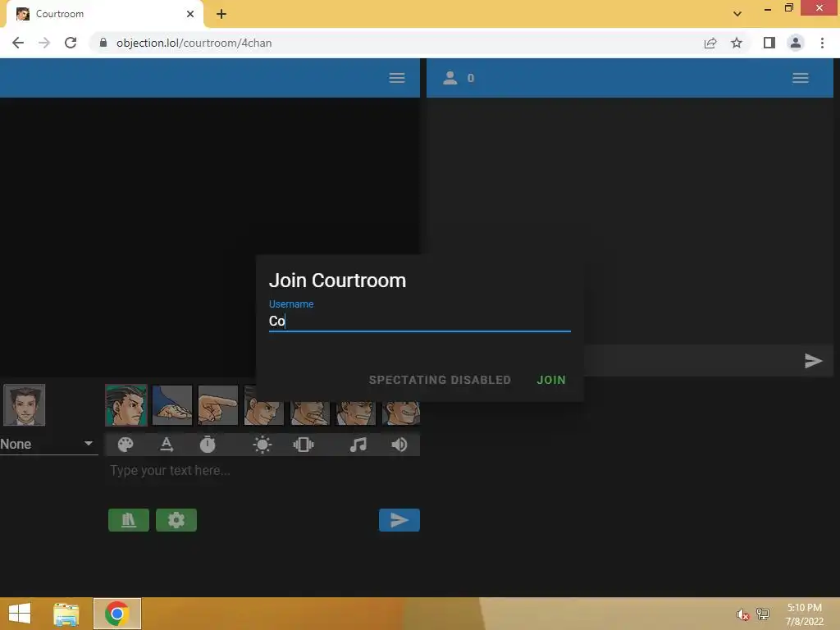This screenshot has width=840, height=630.
Task: View site info lock icon
Action: tap(103, 43)
